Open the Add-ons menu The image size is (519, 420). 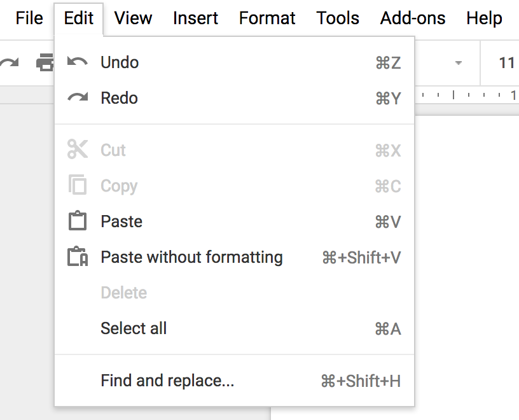pyautogui.click(x=412, y=18)
